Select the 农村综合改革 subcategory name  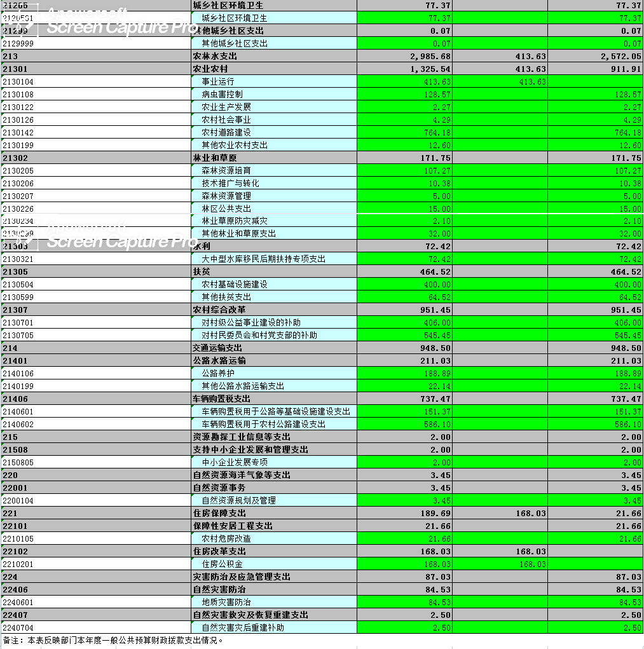[274, 310]
